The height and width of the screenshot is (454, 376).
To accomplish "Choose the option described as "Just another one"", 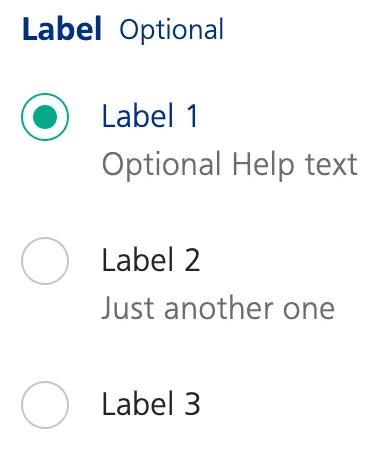I will [45, 261].
